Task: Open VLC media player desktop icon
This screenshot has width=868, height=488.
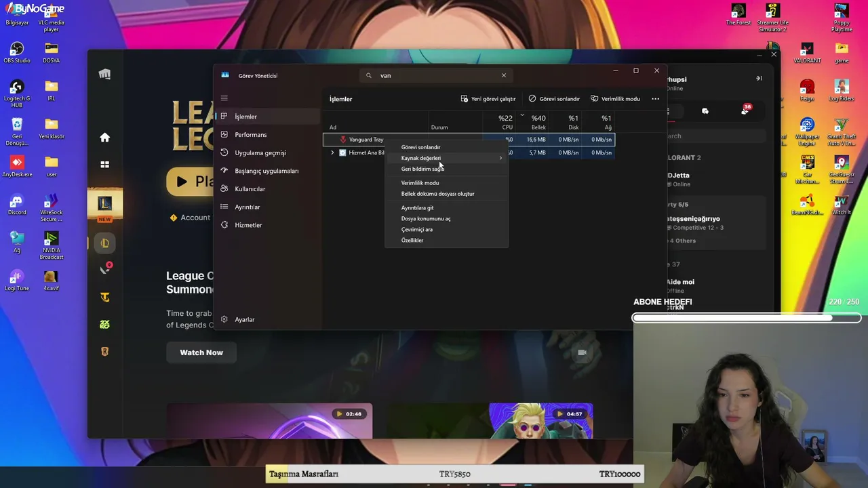Action: pyautogui.click(x=51, y=18)
